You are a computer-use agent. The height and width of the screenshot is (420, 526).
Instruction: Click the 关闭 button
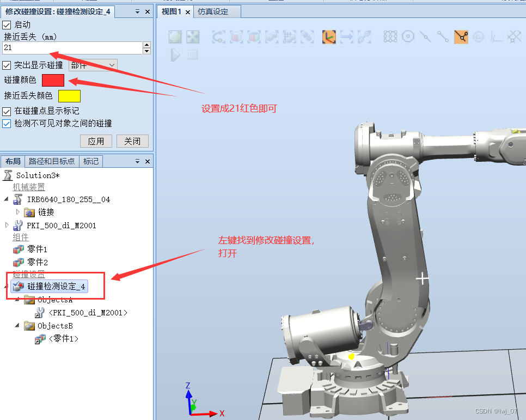[x=132, y=141]
